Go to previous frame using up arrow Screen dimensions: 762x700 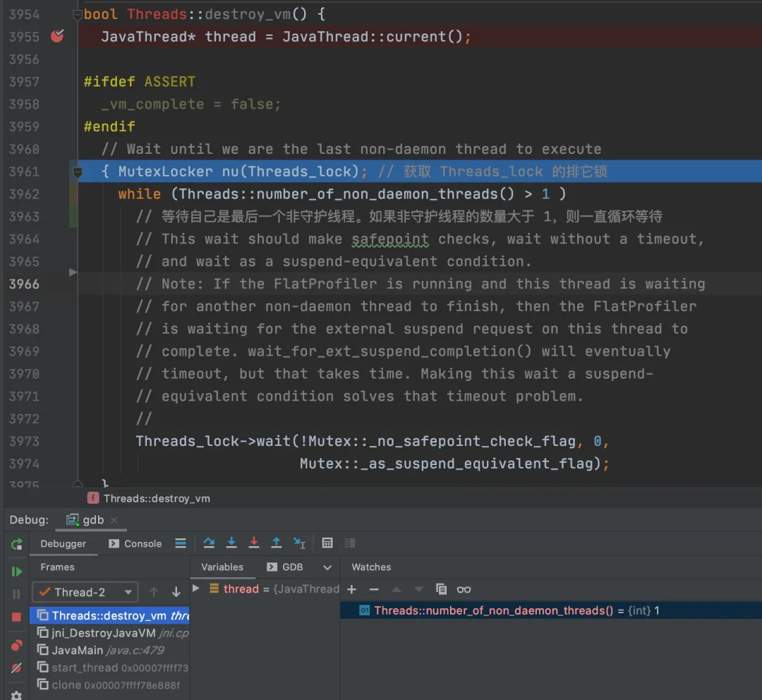(x=154, y=592)
